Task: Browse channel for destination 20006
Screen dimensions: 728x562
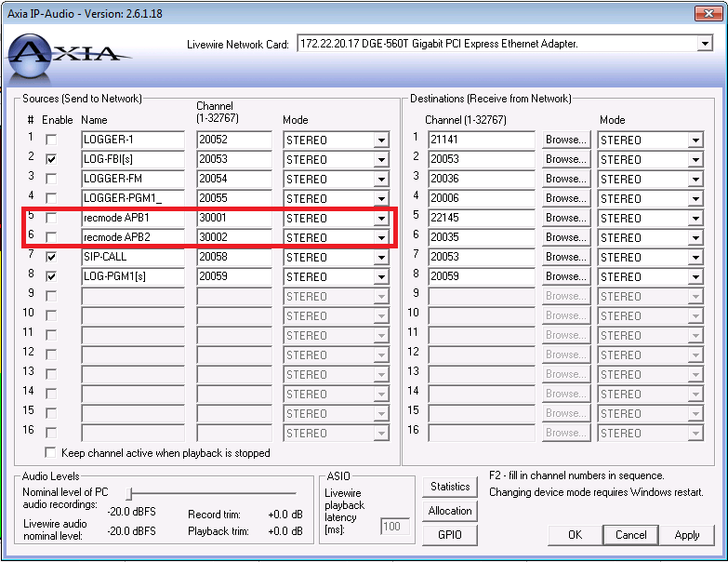Action: pyautogui.click(x=566, y=198)
